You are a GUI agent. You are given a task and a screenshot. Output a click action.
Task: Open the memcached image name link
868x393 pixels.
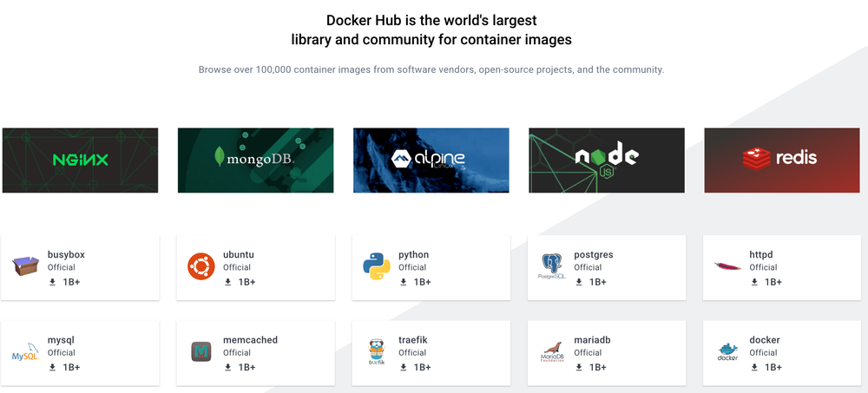click(x=250, y=340)
